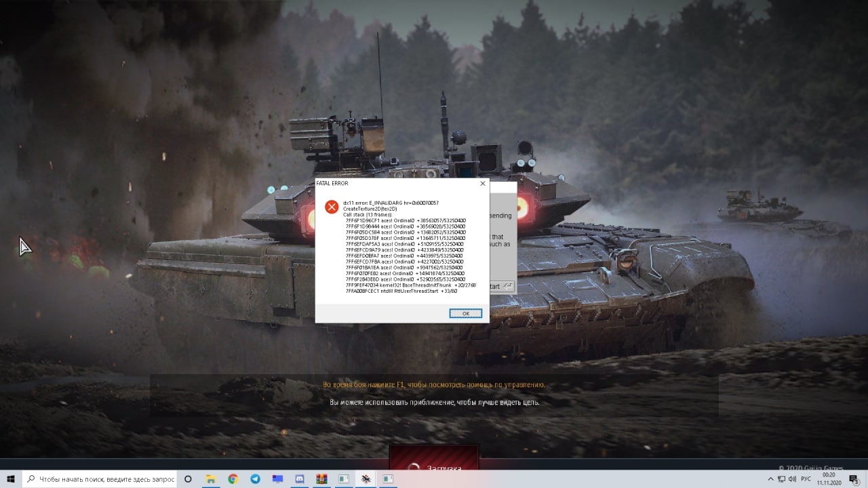
Task: Click the partially hidden restart button behind dialog
Action: [x=502, y=287]
